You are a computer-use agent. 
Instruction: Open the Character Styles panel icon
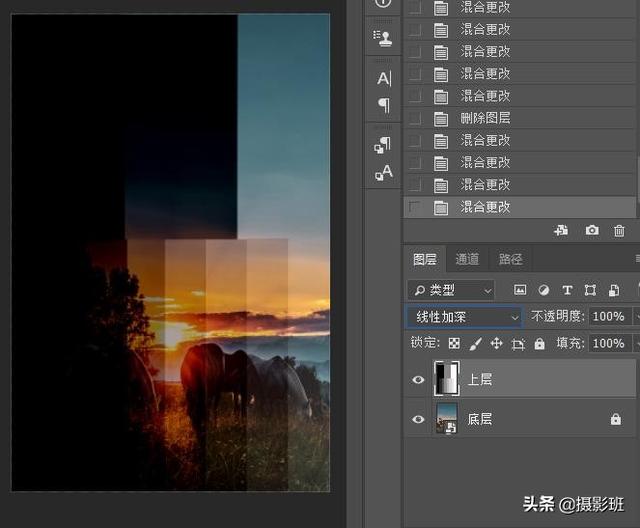click(384, 172)
